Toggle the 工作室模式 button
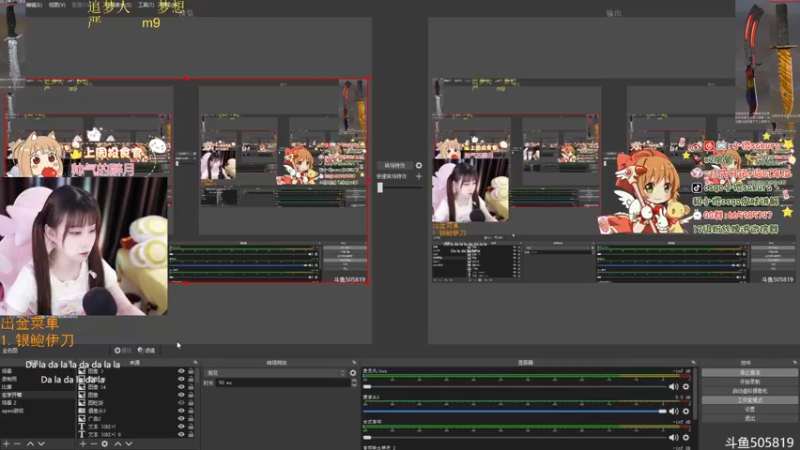 coord(749,400)
